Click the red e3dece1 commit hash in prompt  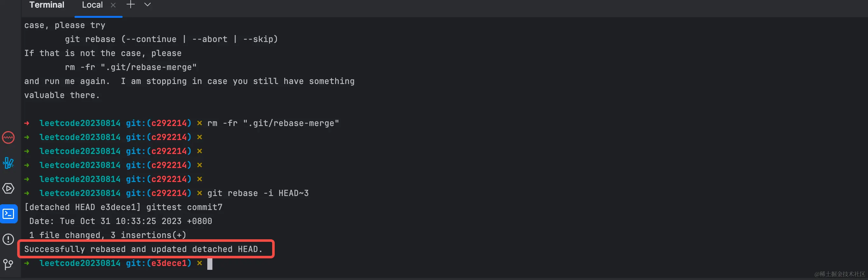coord(169,263)
